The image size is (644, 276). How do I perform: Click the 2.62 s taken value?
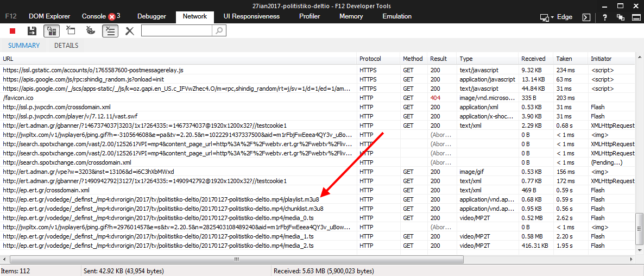tap(564, 218)
